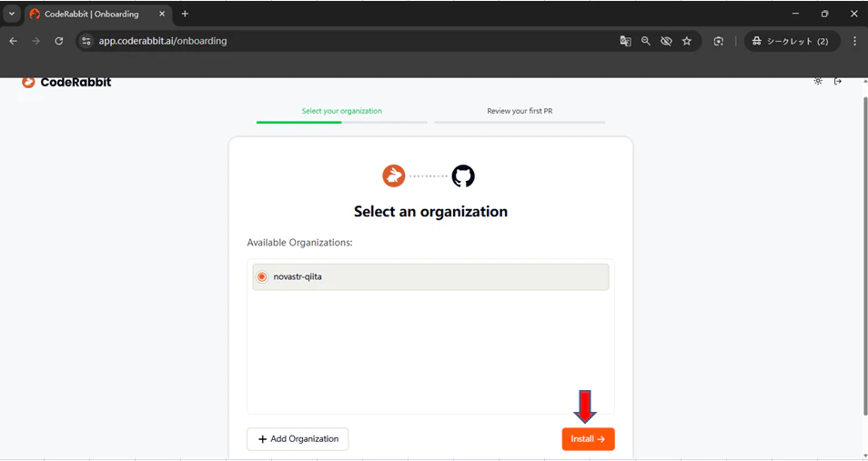Open the 'Select your organization' step

tap(341, 111)
